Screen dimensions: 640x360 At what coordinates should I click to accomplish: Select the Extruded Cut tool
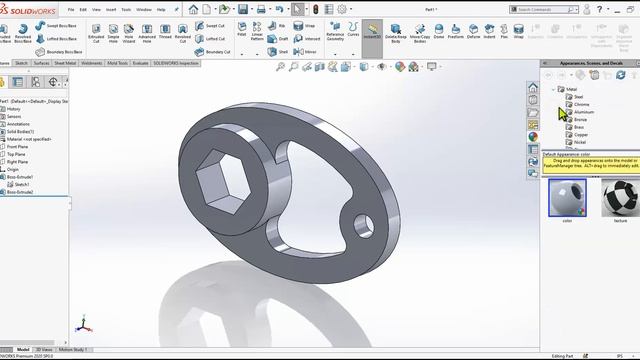coord(96,33)
